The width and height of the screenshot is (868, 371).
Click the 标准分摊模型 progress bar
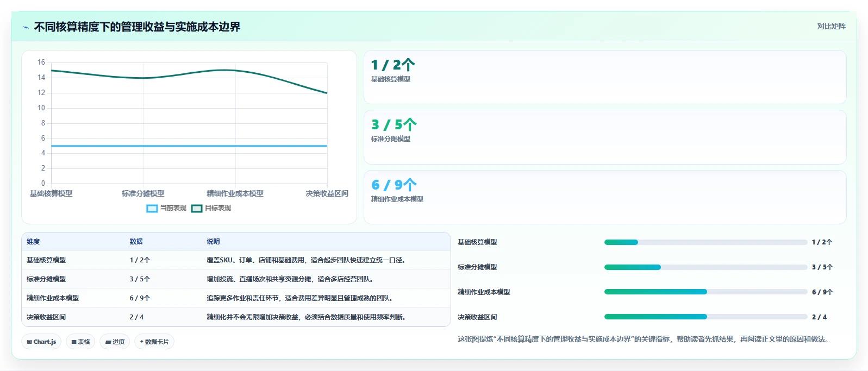pos(705,267)
